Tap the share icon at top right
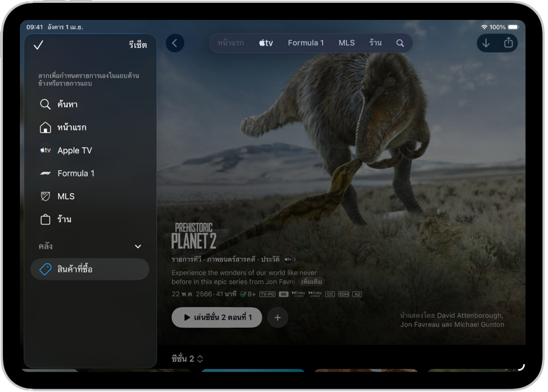This screenshot has width=548, height=392. (508, 43)
